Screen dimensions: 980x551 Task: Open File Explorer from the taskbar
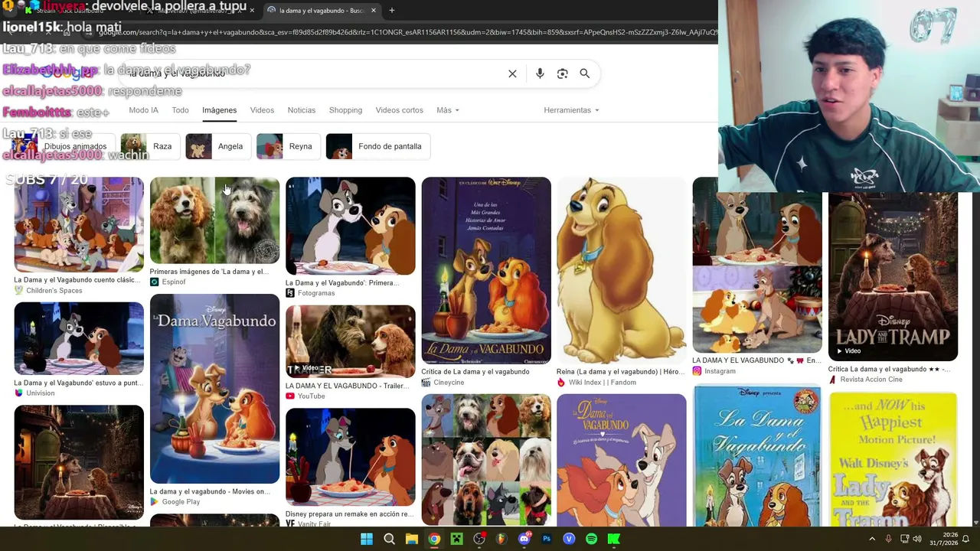[412, 539]
